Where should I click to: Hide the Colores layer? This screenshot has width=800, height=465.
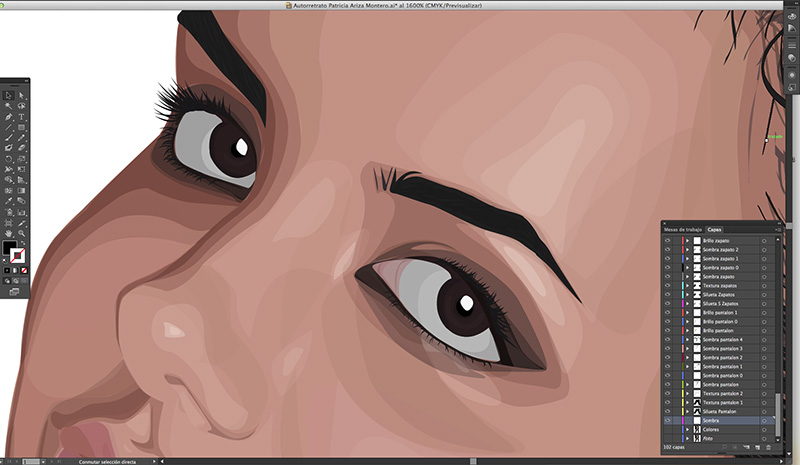(667, 430)
